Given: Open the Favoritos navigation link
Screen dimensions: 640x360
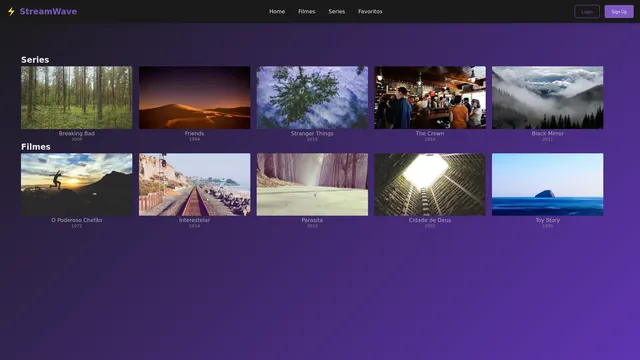Looking at the screenshot, I should (370, 11).
